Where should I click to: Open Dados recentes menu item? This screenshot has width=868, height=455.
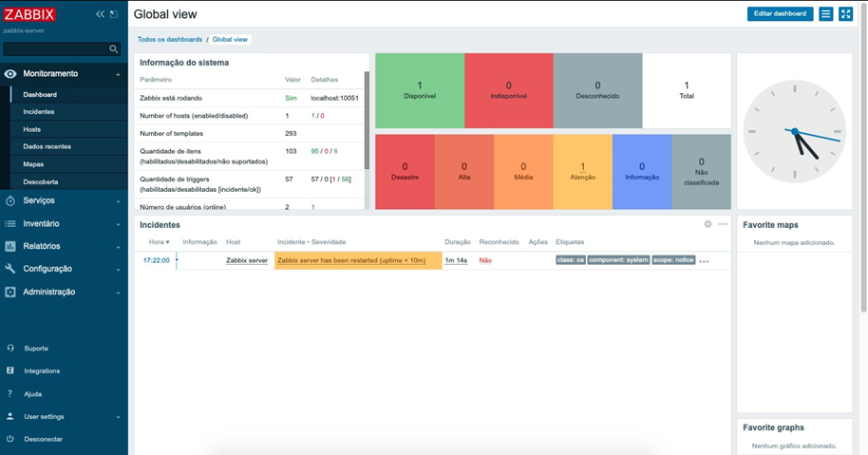[47, 146]
